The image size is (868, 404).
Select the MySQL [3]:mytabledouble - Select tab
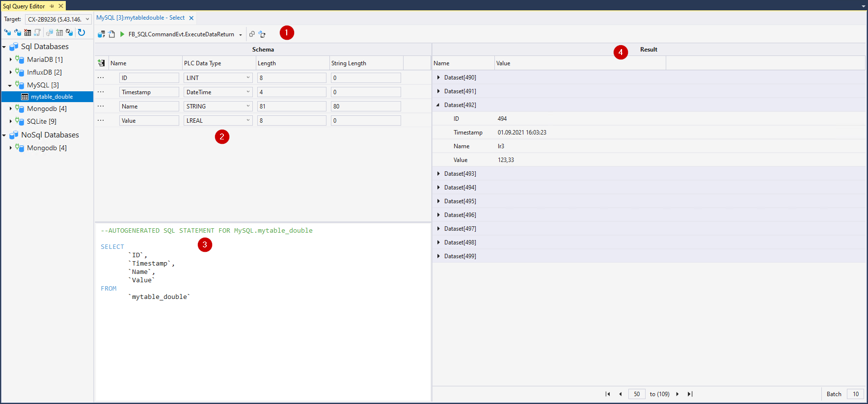point(140,18)
